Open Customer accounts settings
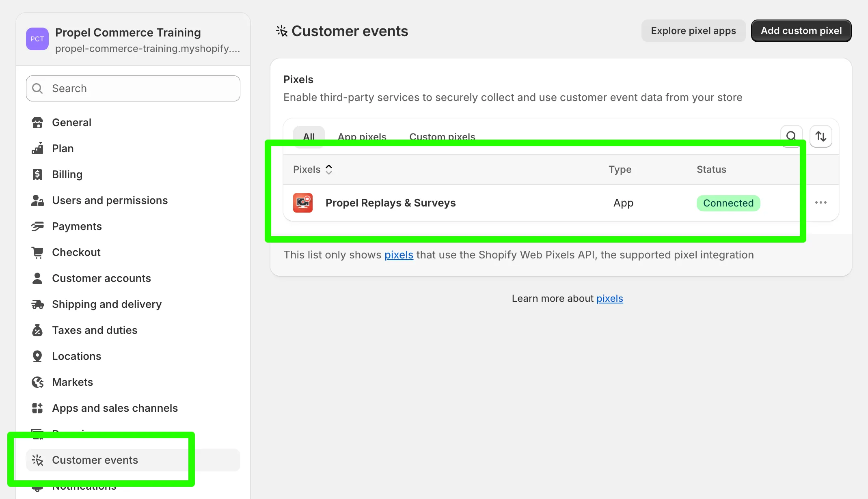This screenshot has width=868, height=499. coord(133,278)
